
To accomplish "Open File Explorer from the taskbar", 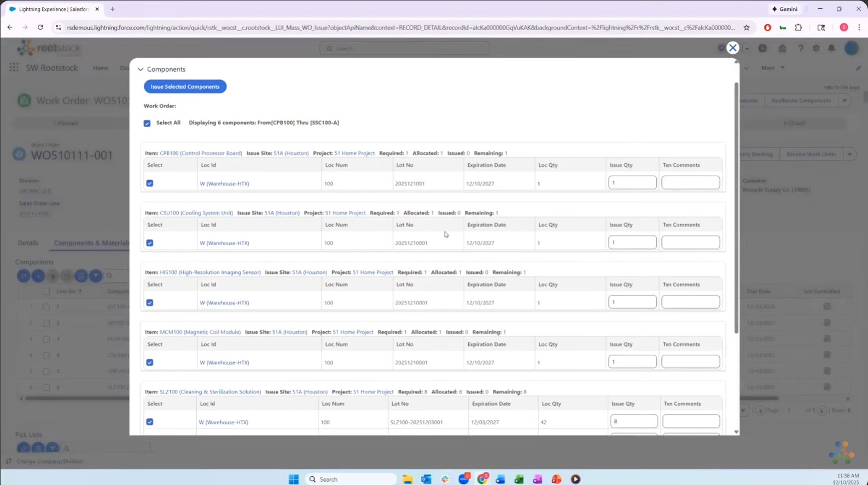I will [x=407, y=479].
